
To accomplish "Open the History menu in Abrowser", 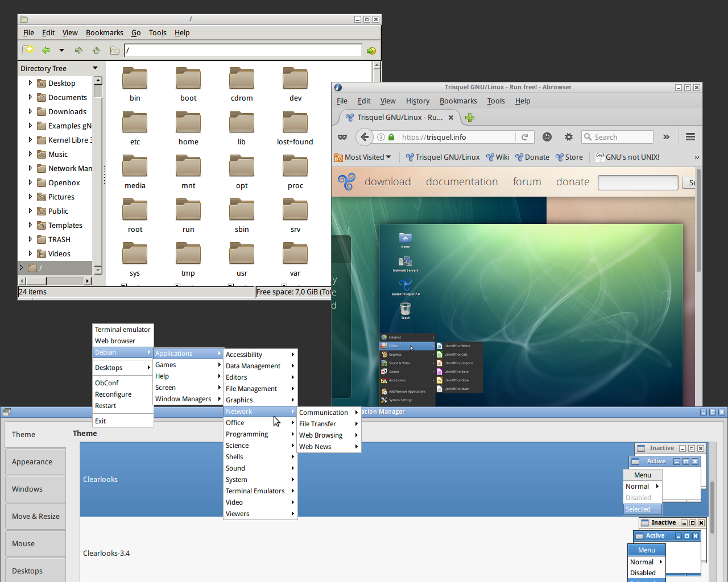I will click(417, 101).
